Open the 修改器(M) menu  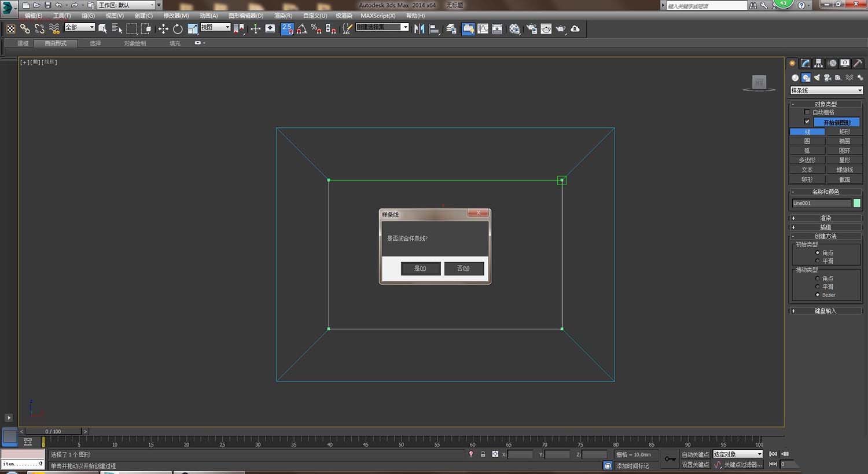click(176, 16)
